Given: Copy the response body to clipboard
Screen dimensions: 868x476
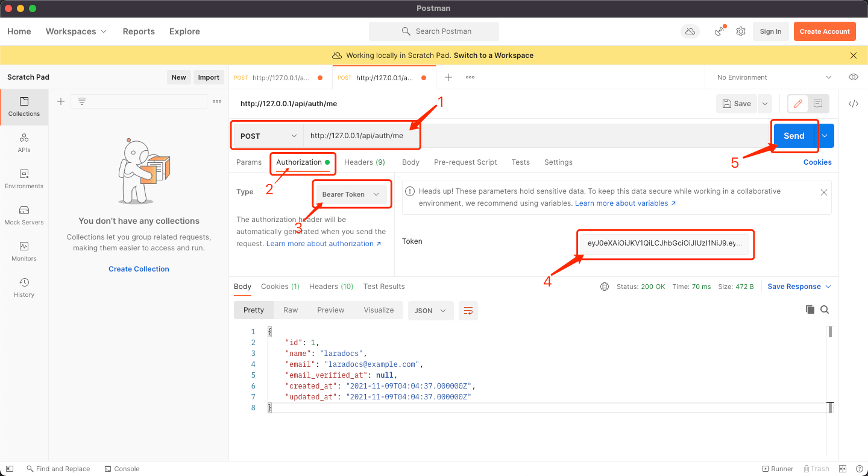Looking at the screenshot, I should [810, 309].
